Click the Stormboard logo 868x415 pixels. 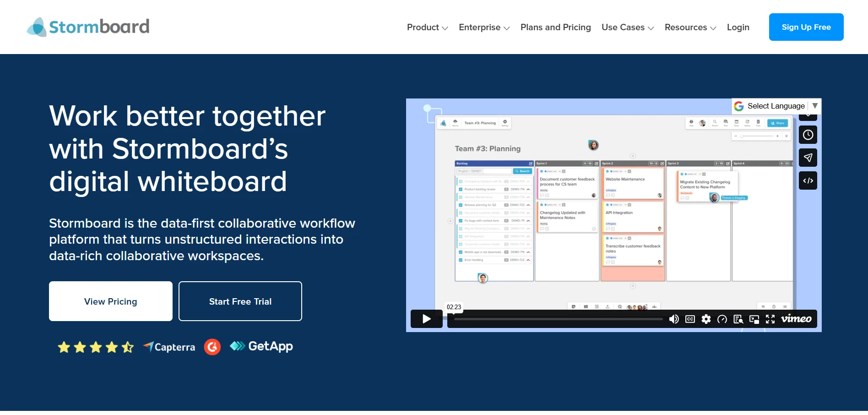click(88, 27)
